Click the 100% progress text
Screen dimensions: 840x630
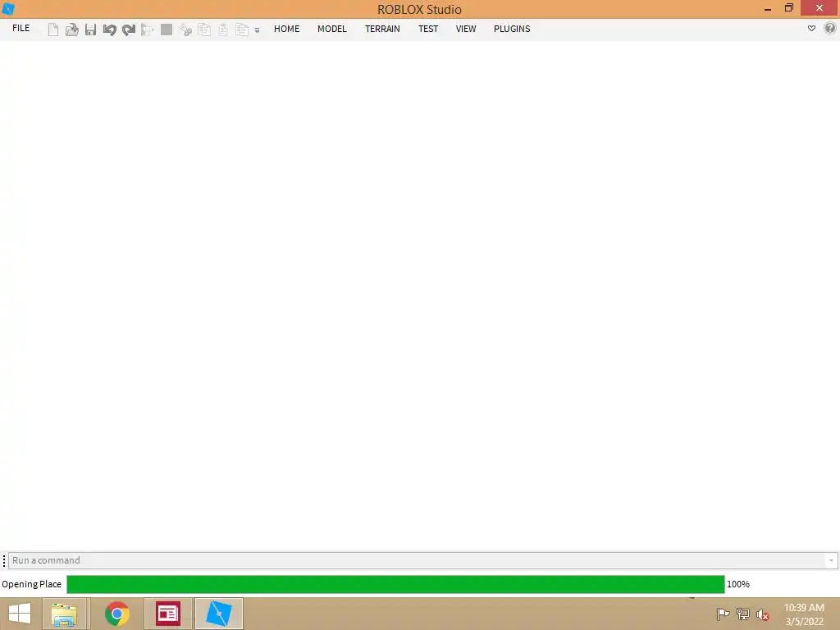tap(738, 584)
